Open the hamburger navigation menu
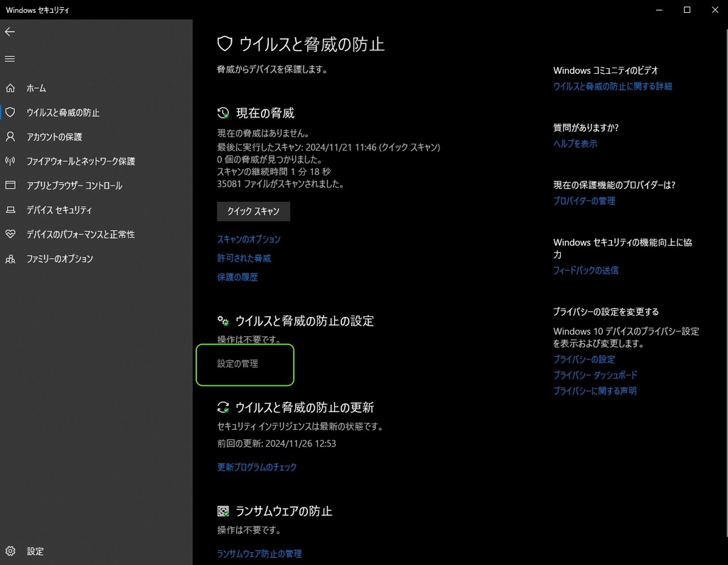 (10, 59)
